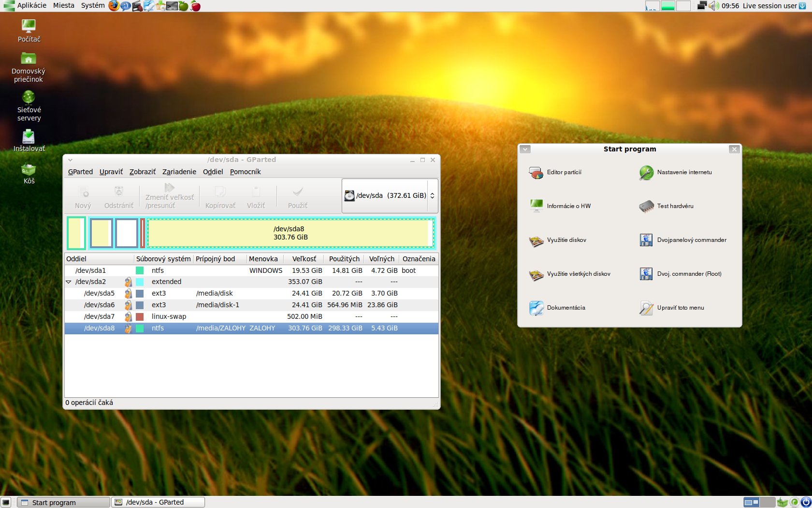
Task: Click the green apple launcher in top panel
Action: (183, 6)
